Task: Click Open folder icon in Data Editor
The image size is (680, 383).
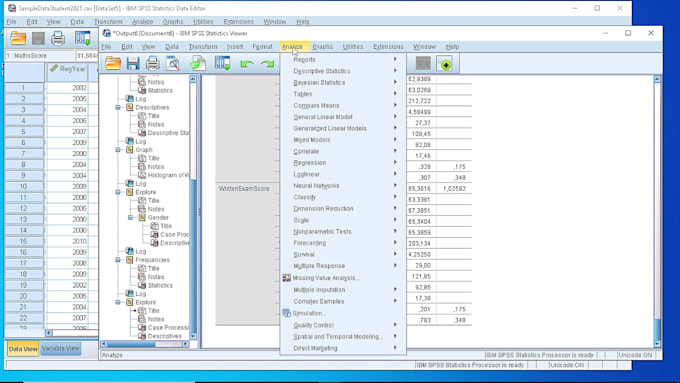Action: pos(18,38)
